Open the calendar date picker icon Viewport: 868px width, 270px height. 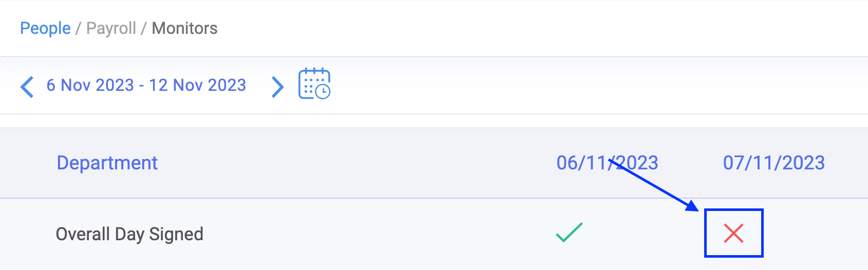314,84
